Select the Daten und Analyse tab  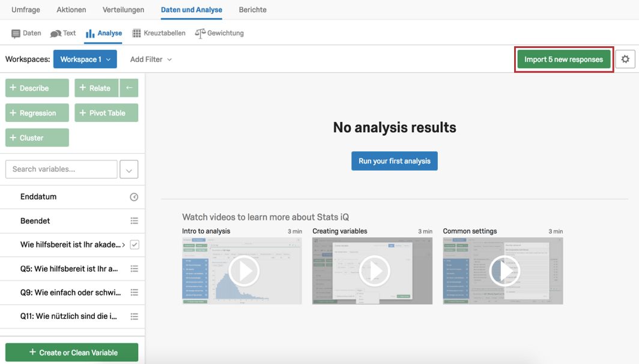192,10
